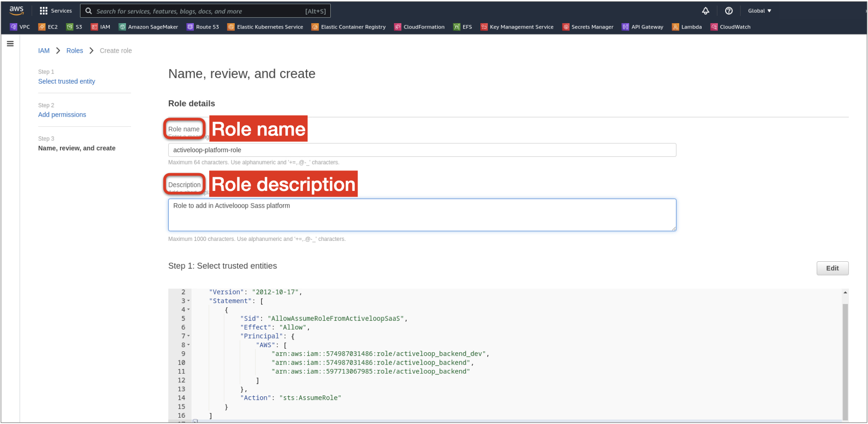Go to Step 2 Add permissions
The image size is (868, 424).
(x=62, y=115)
